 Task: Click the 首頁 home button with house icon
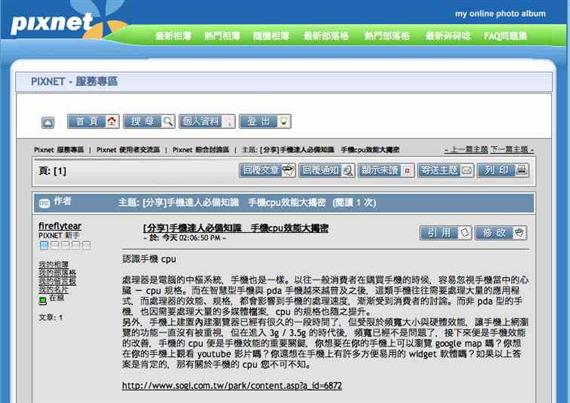click(x=93, y=121)
